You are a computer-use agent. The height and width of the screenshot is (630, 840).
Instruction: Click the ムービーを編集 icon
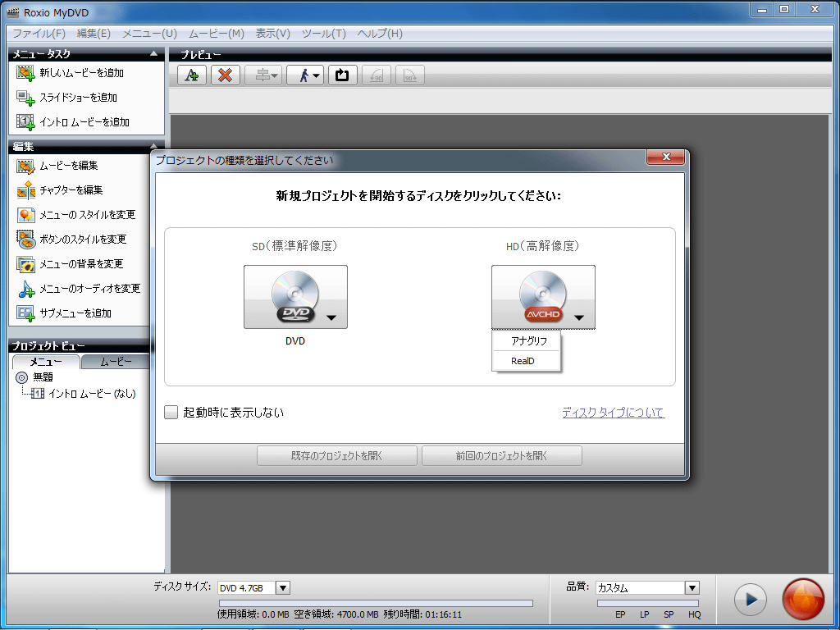click(x=25, y=166)
